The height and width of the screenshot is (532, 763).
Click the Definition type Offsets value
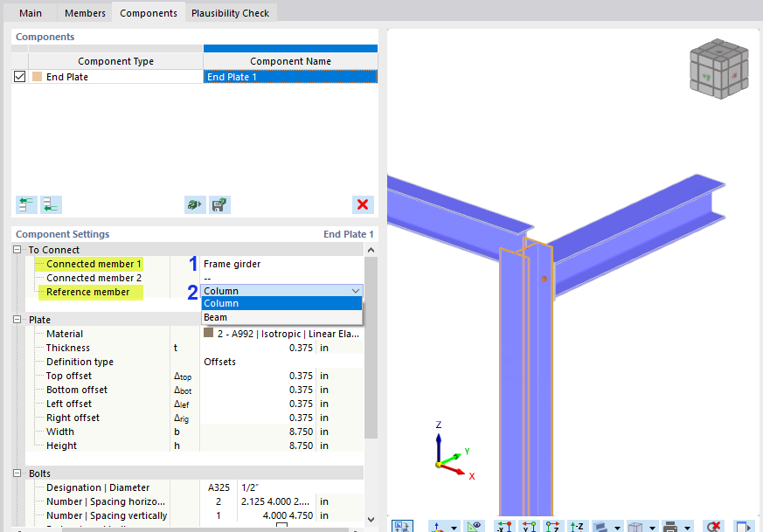[x=219, y=362]
